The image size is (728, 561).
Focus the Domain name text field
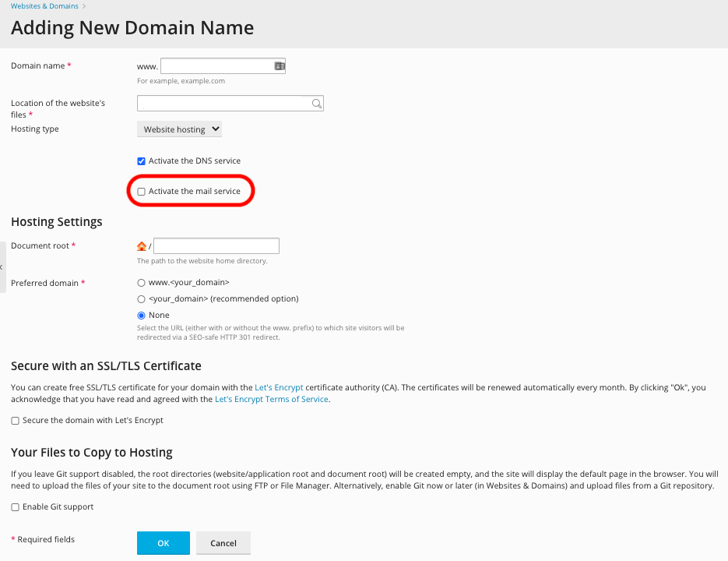[x=216, y=66]
